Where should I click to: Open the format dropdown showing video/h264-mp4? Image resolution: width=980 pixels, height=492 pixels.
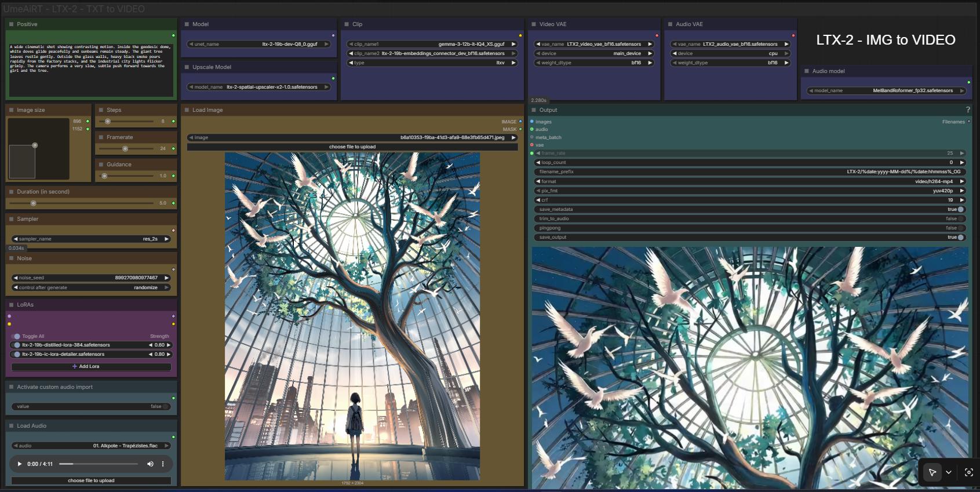[749, 181]
